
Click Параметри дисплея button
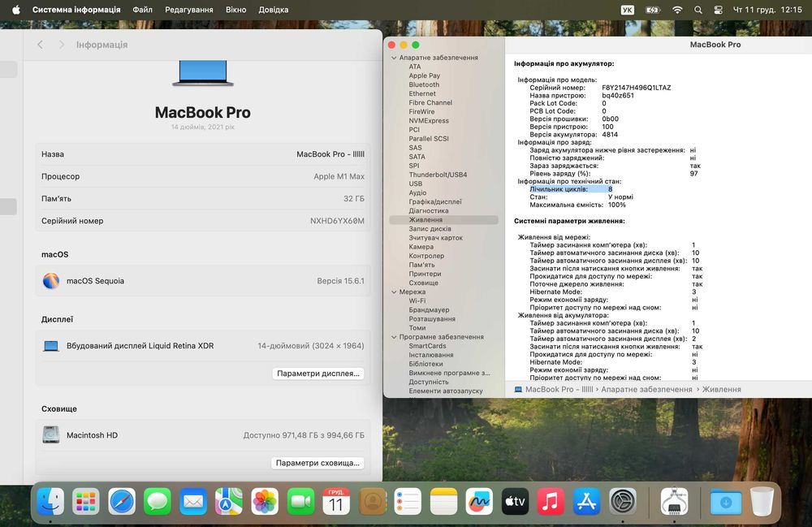pyautogui.click(x=318, y=374)
